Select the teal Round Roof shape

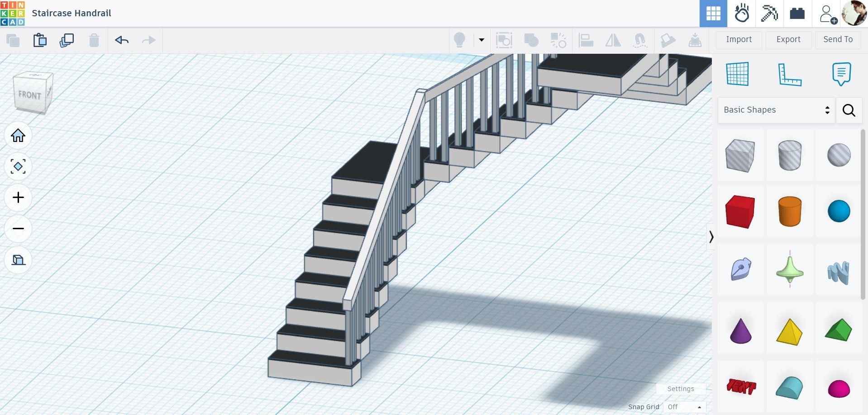[x=789, y=388]
